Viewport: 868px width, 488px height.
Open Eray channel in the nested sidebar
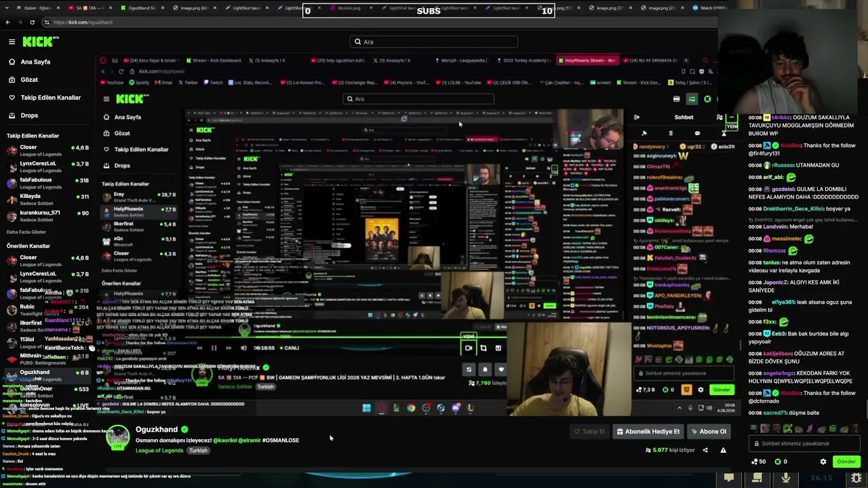click(139, 196)
